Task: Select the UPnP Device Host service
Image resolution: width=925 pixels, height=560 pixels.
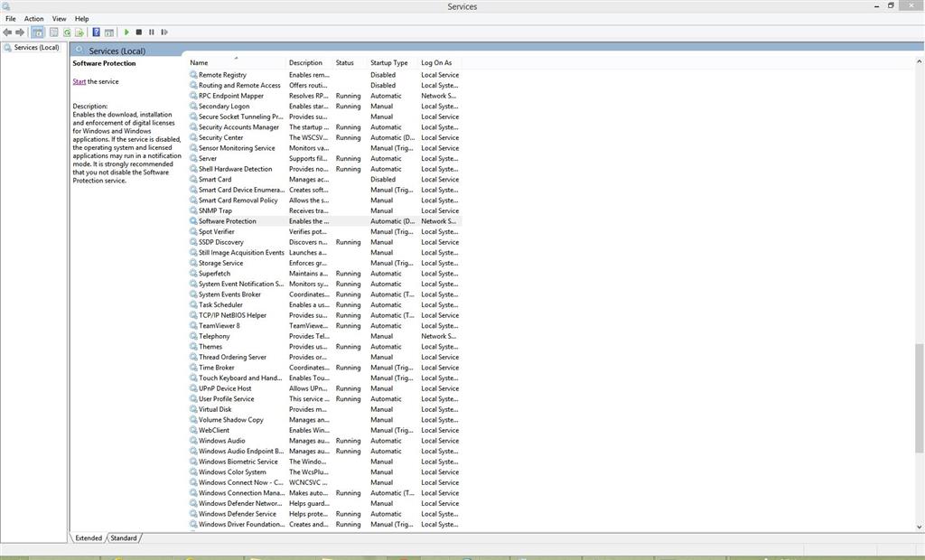Action: pyautogui.click(x=324, y=388)
